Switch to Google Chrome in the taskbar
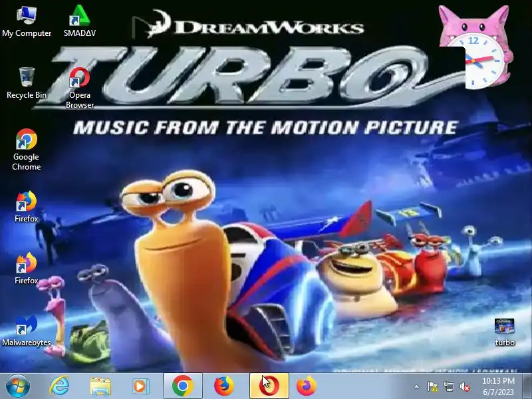Viewport: 532px width, 399px height. [x=182, y=386]
